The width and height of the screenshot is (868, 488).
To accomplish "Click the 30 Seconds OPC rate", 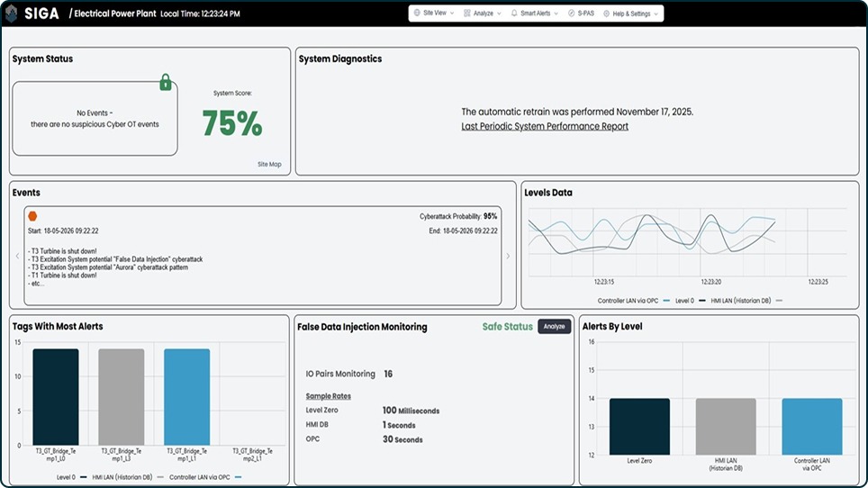I will (x=402, y=439).
